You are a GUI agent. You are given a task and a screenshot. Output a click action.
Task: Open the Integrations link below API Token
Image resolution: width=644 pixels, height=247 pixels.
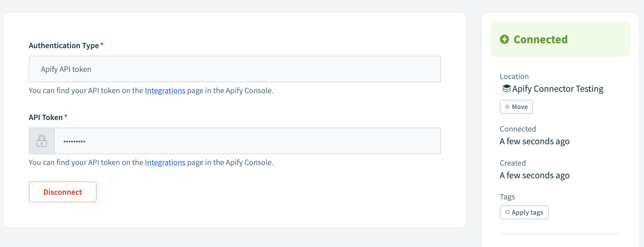pyautogui.click(x=165, y=162)
